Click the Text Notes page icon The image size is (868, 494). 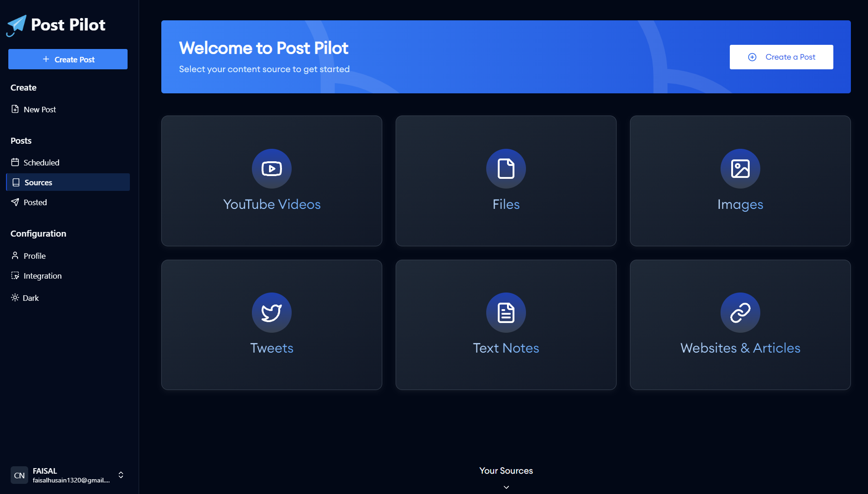tap(506, 313)
